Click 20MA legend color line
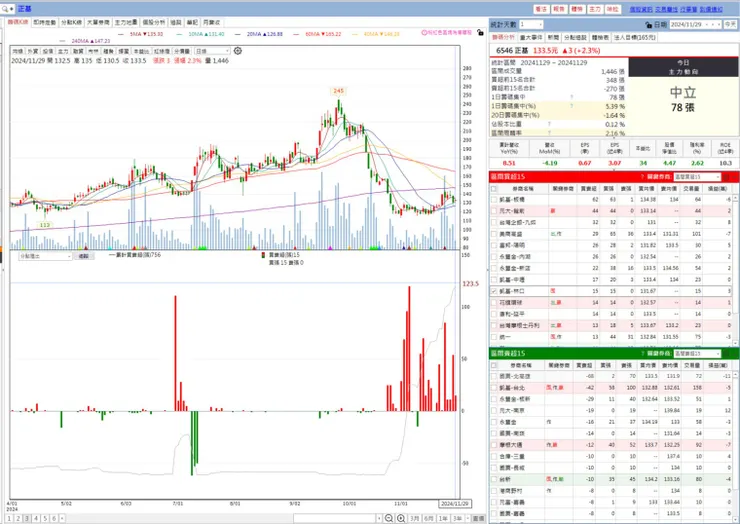This screenshot has width=740, height=524. (237, 34)
